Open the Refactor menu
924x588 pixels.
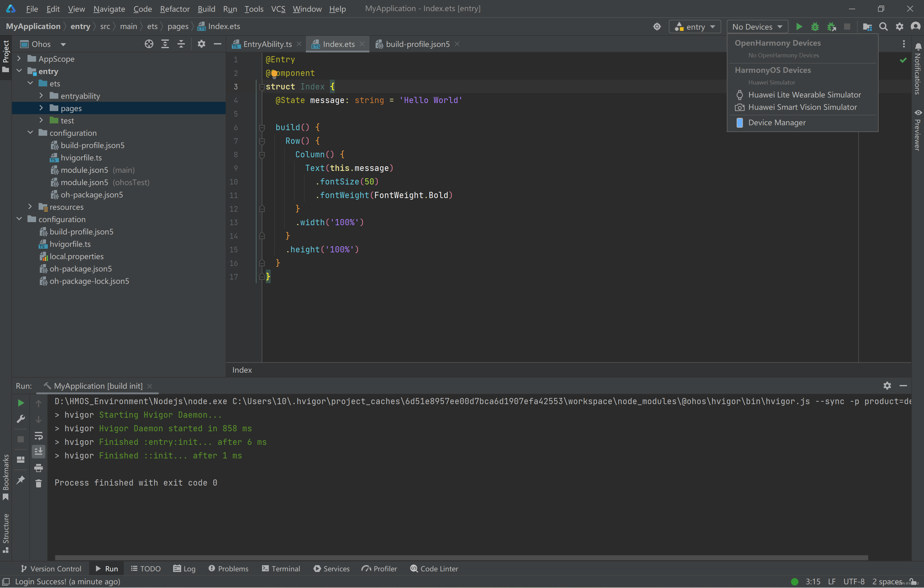tap(175, 9)
